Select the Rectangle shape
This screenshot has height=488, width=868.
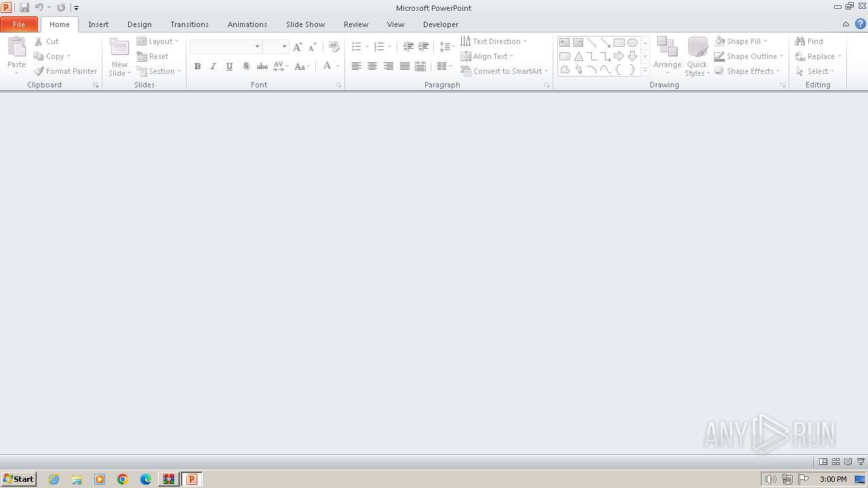(x=618, y=42)
